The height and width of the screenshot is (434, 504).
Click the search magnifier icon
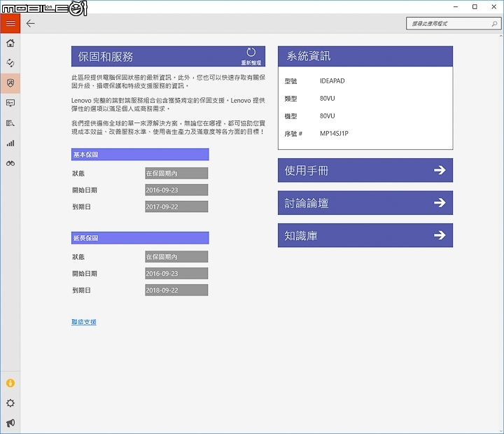[x=494, y=24]
